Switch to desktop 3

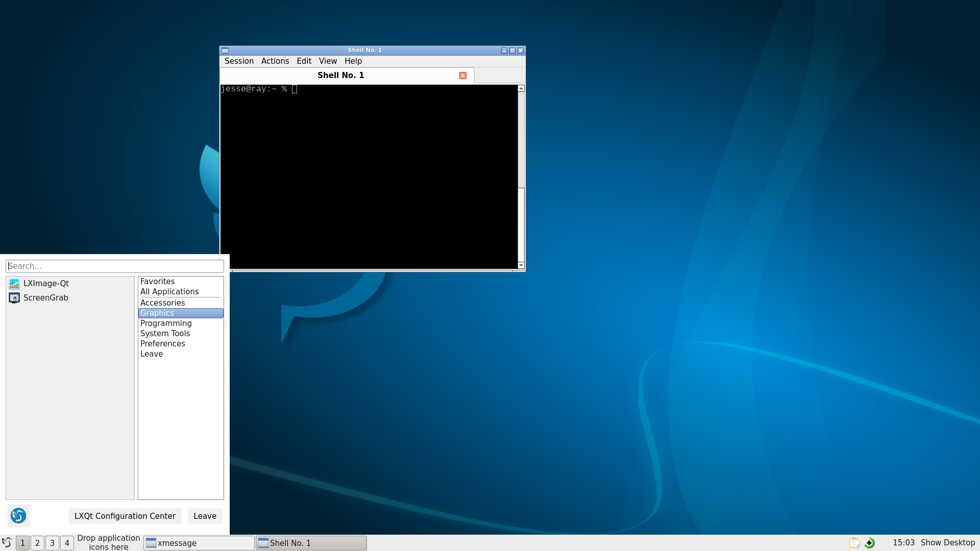coord(52,543)
